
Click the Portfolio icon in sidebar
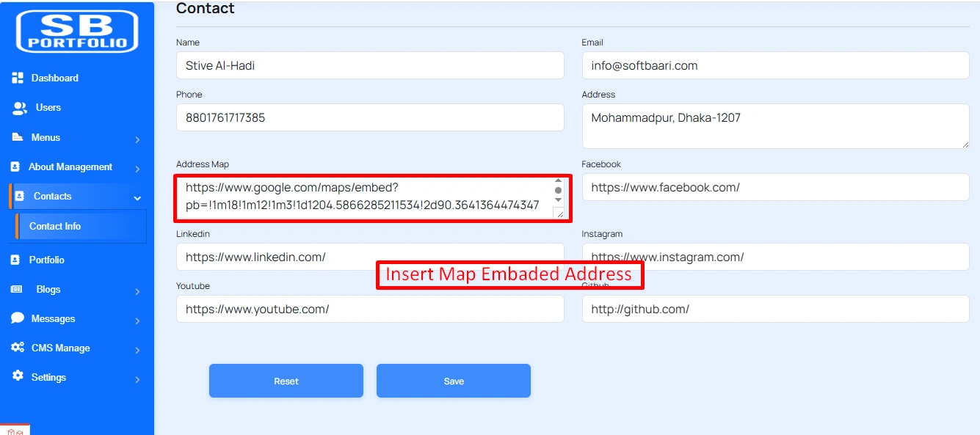pos(15,260)
